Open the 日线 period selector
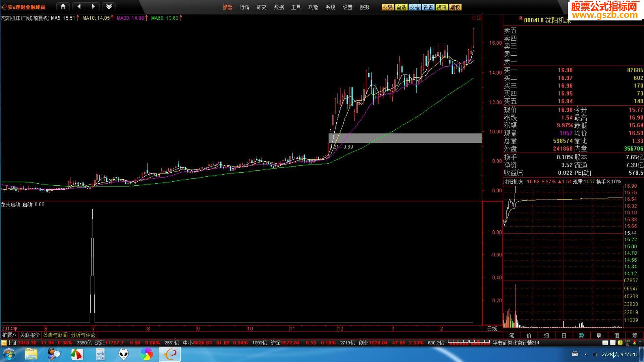The width and height of the screenshot is (644, 362). tap(492, 328)
